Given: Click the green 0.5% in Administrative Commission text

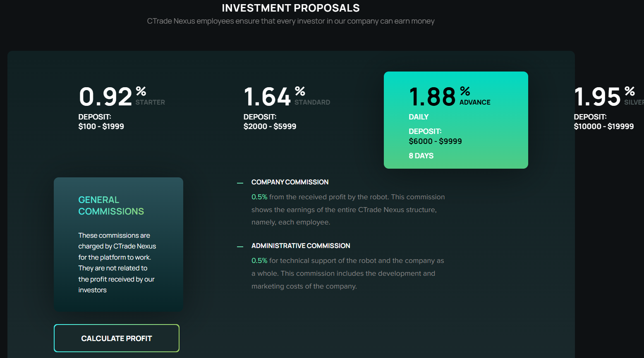Looking at the screenshot, I should click(x=259, y=261).
